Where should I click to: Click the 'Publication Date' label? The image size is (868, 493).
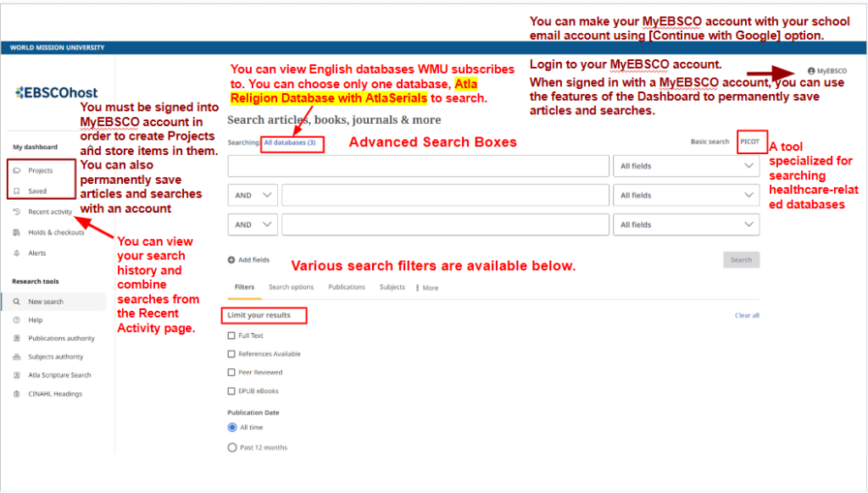point(253,413)
